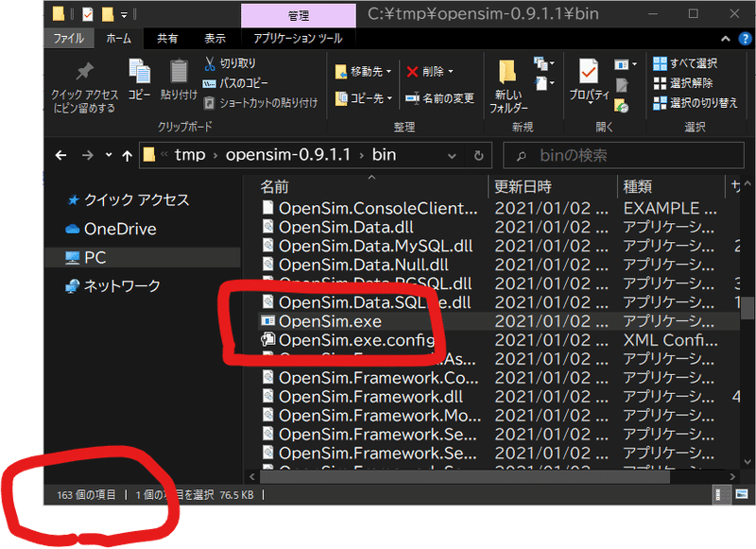The height and width of the screenshot is (549, 756).
Task: Open the View ribbon tab
Action: 215,39
